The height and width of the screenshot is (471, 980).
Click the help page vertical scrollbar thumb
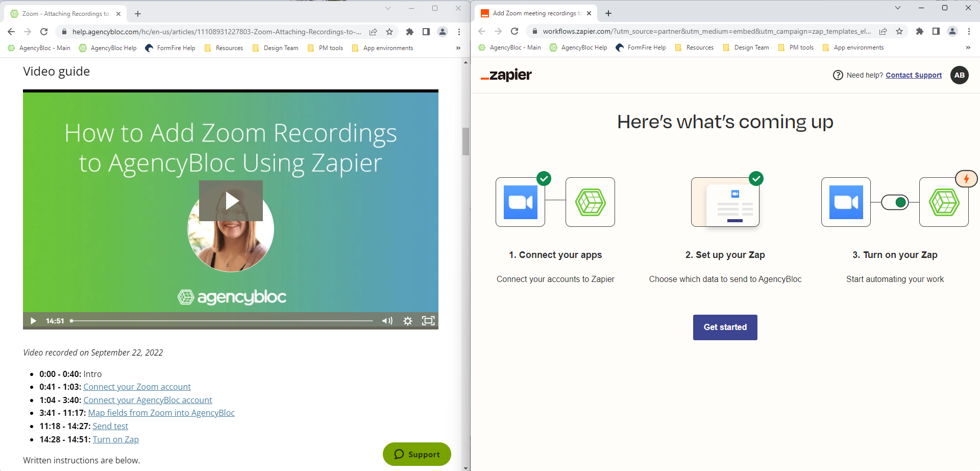pos(465,142)
